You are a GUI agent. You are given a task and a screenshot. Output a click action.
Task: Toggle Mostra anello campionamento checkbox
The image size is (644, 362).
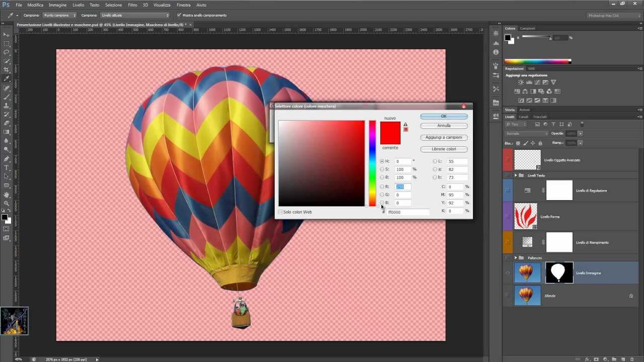pyautogui.click(x=179, y=15)
